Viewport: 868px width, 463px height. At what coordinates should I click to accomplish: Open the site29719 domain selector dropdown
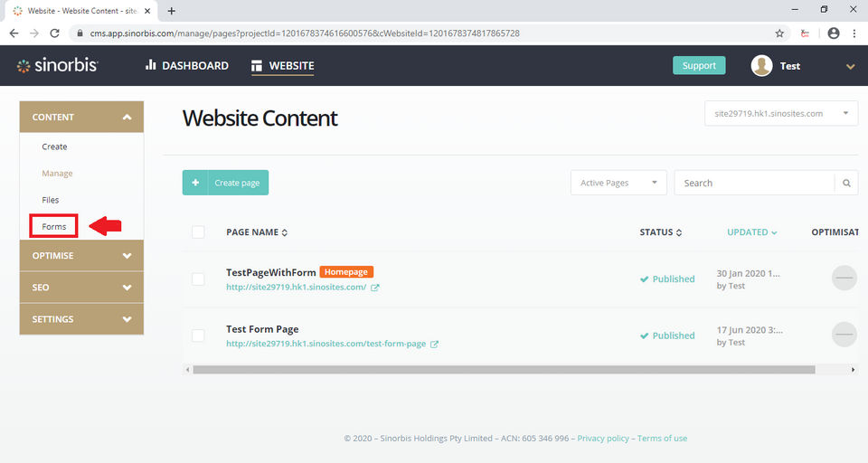click(x=781, y=114)
